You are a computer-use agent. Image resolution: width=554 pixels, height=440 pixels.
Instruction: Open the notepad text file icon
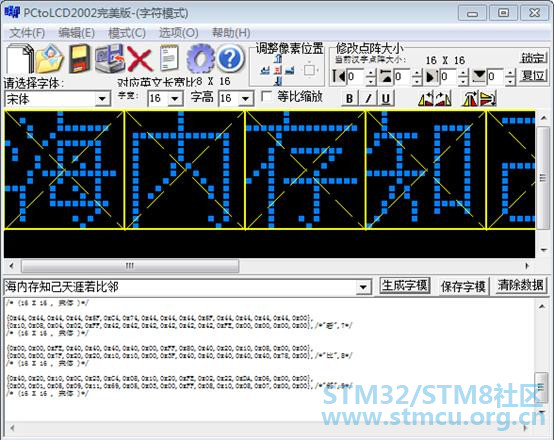click(x=169, y=58)
